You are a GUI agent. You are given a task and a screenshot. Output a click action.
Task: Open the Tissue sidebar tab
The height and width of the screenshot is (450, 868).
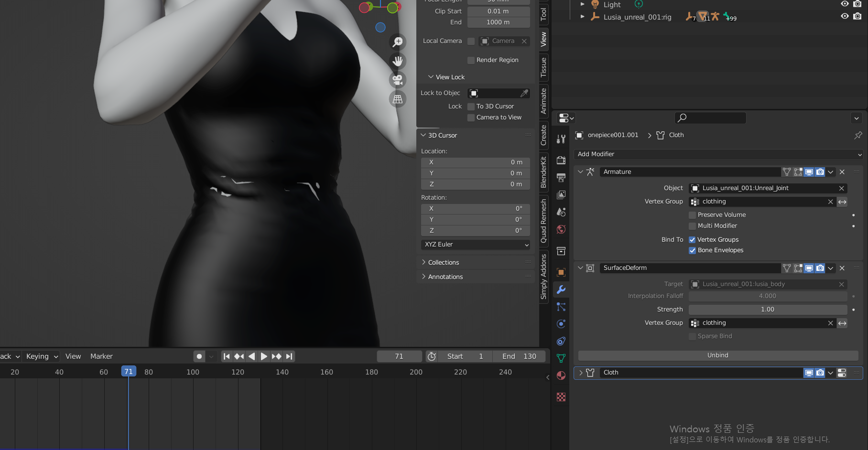coord(544,67)
